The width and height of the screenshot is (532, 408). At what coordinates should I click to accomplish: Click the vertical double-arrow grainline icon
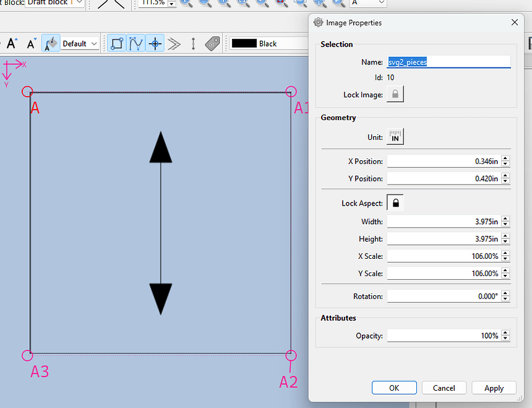[194, 44]
